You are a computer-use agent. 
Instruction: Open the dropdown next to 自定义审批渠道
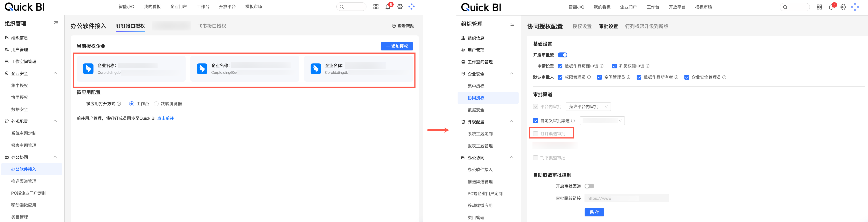[602, 121]
